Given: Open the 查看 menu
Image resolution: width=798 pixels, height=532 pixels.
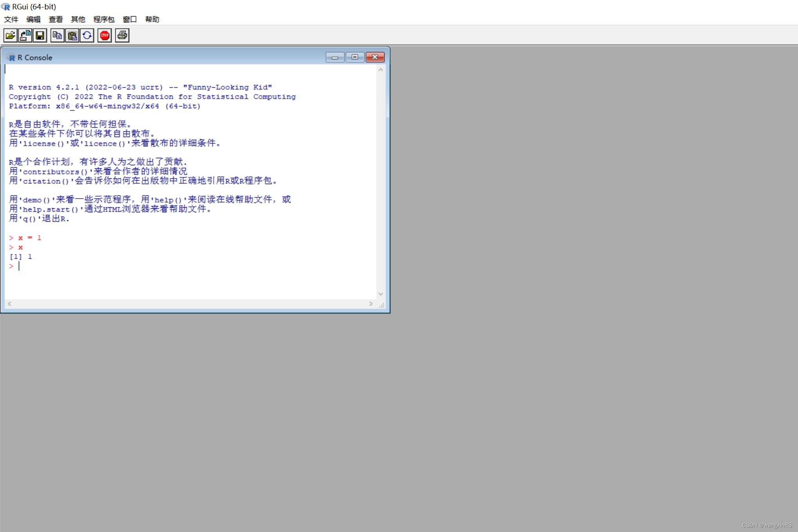Looking at the screenshot, I should tap(56, 19).
